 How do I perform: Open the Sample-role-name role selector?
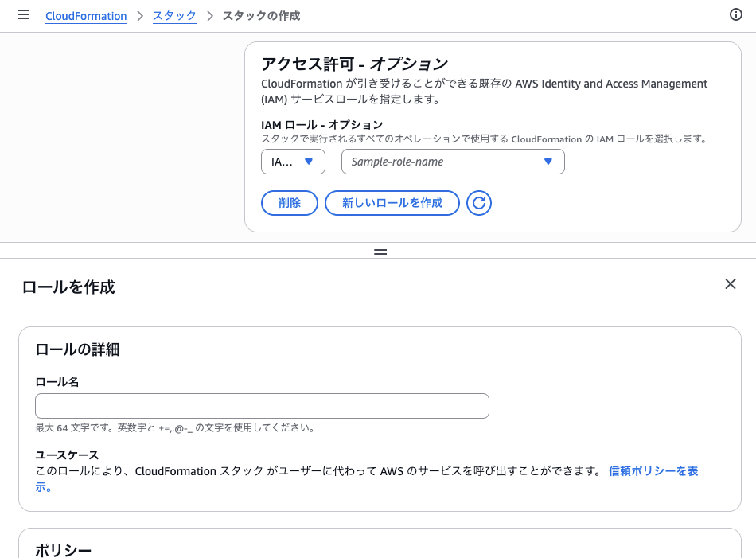453,161
